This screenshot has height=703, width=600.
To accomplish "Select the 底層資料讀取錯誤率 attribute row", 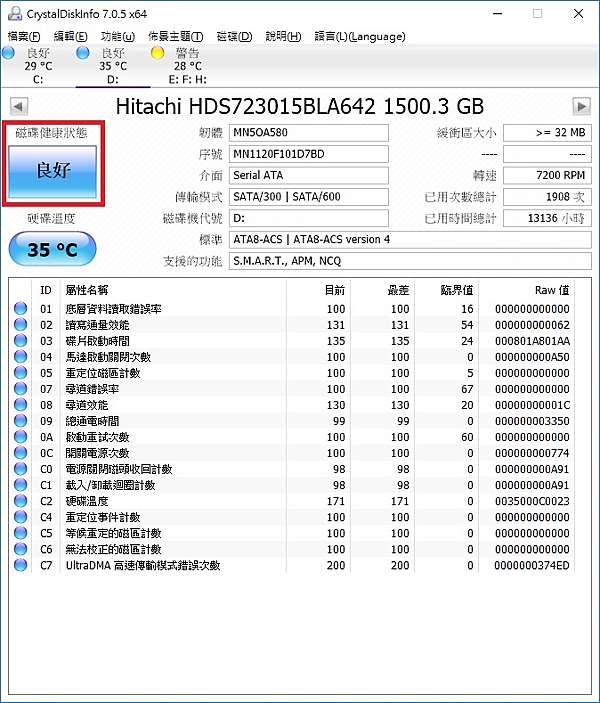I will tap(292, 308).
